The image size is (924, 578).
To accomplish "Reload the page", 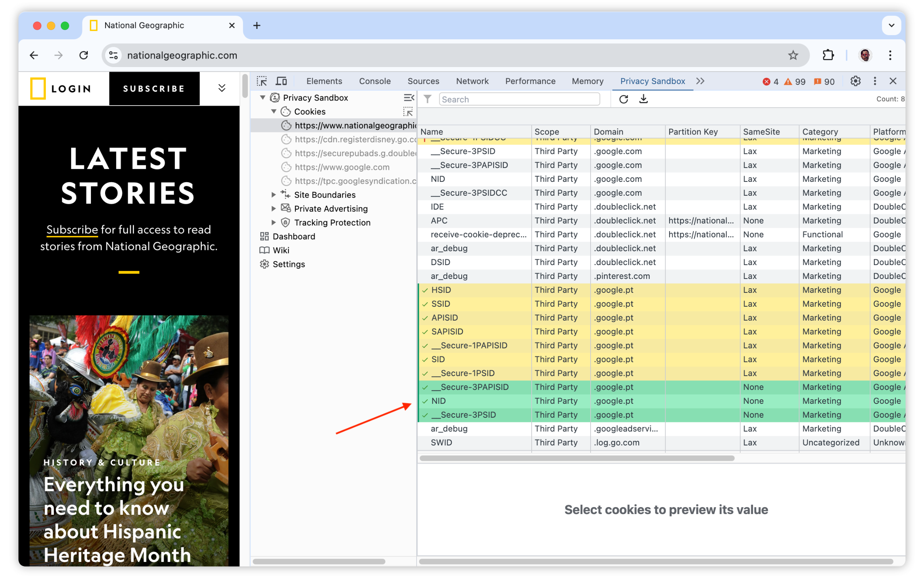I will [84, 55].
